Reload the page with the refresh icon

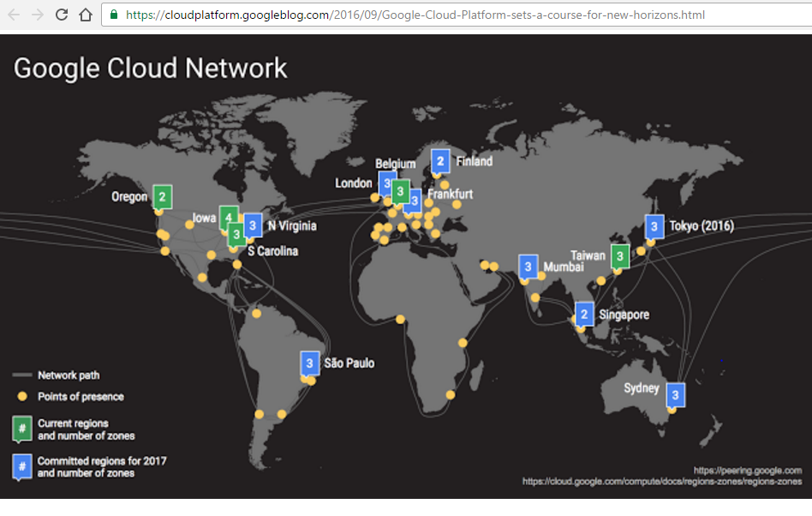(62, 15)
